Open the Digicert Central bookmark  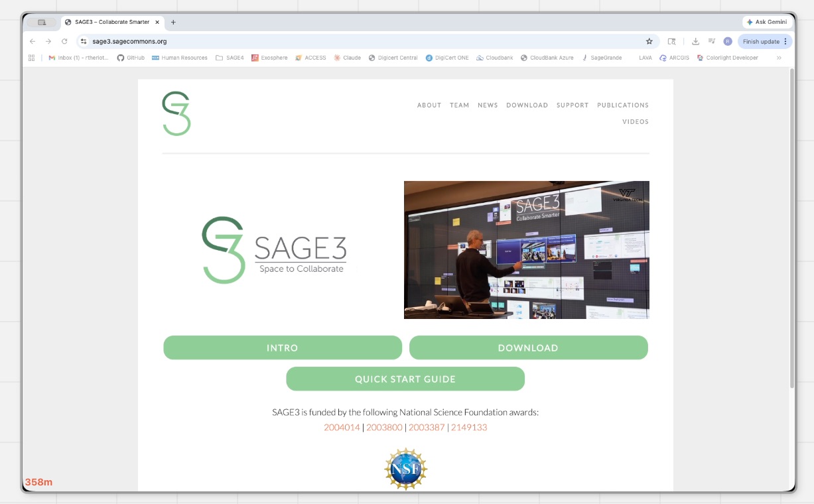[393, 58]
